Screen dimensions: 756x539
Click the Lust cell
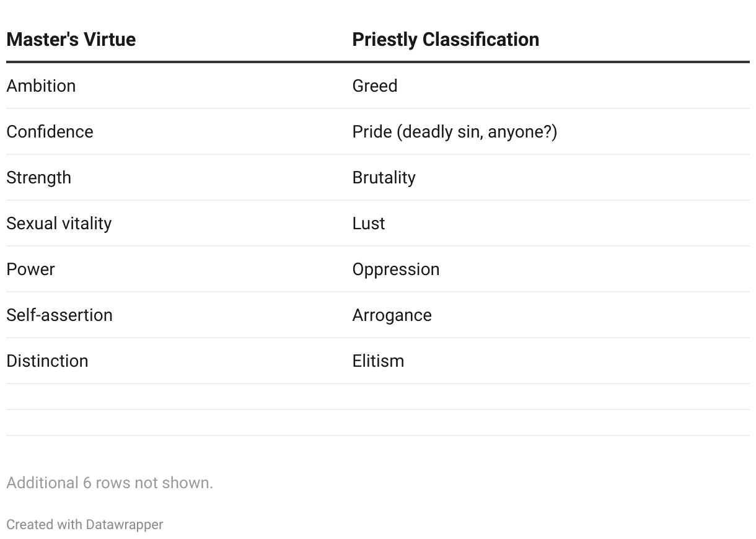click(x=369, y=223)
